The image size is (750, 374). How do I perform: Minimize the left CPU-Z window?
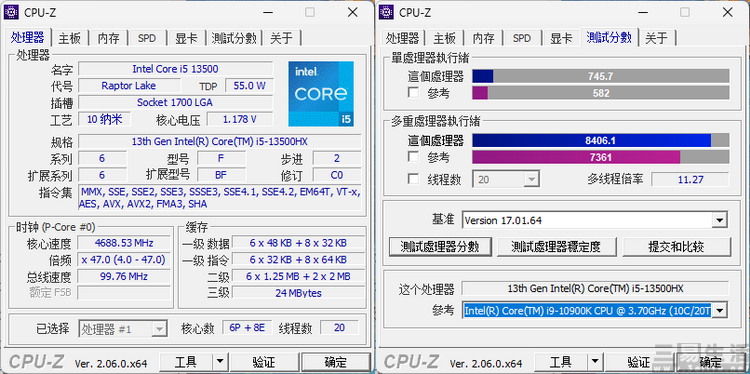click(267, 12)
